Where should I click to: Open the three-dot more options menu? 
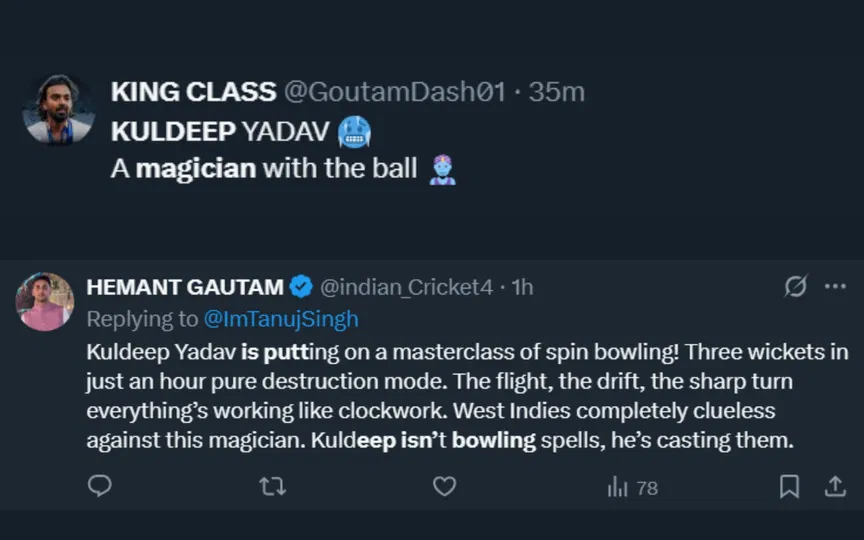(x=834, y=288)
